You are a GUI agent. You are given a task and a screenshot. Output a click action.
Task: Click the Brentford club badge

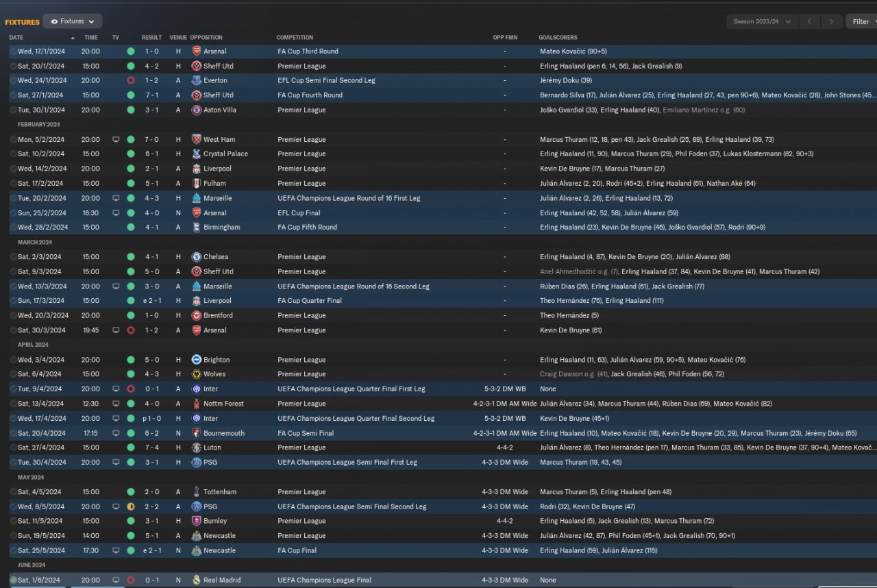(x=197, y=316)
